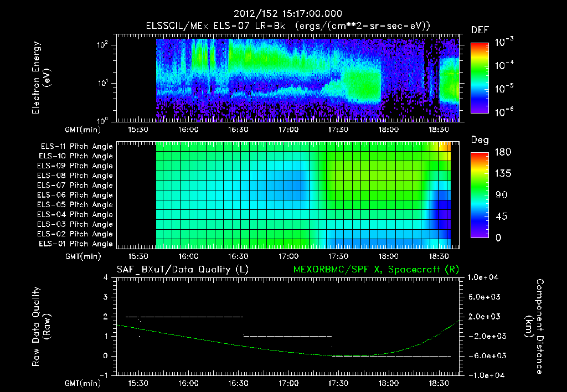The width and height of the screenshot is (567, 392).
Task: Click the ELS-10 Pitch Angle row label
Action: coord(76,156)
